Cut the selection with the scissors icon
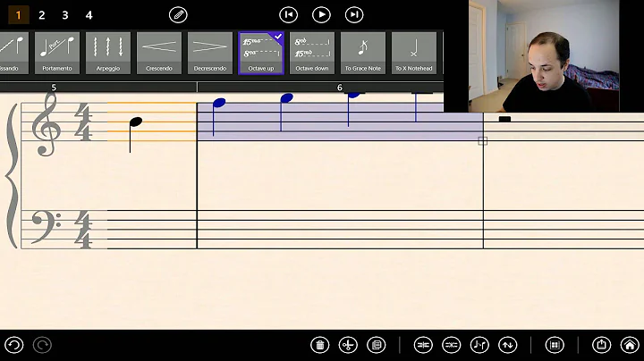Viewport: 644px width, 361px height. coord(348,345)
